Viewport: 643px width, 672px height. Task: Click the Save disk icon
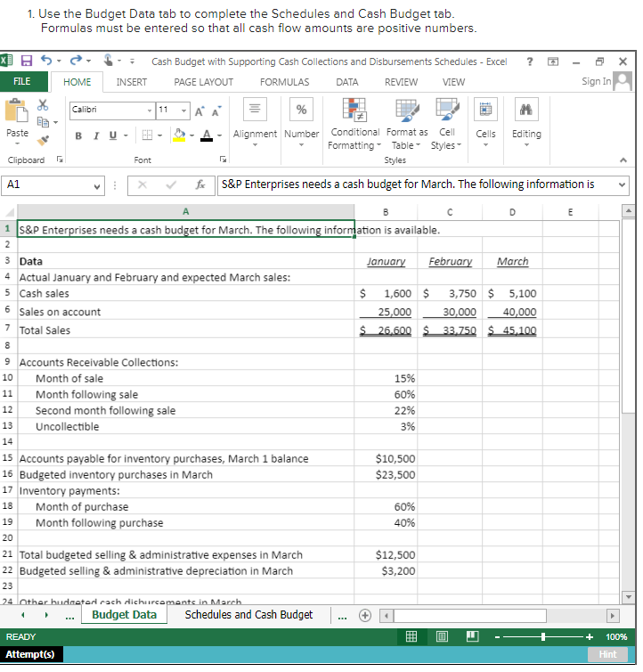[x=27, y=61]
